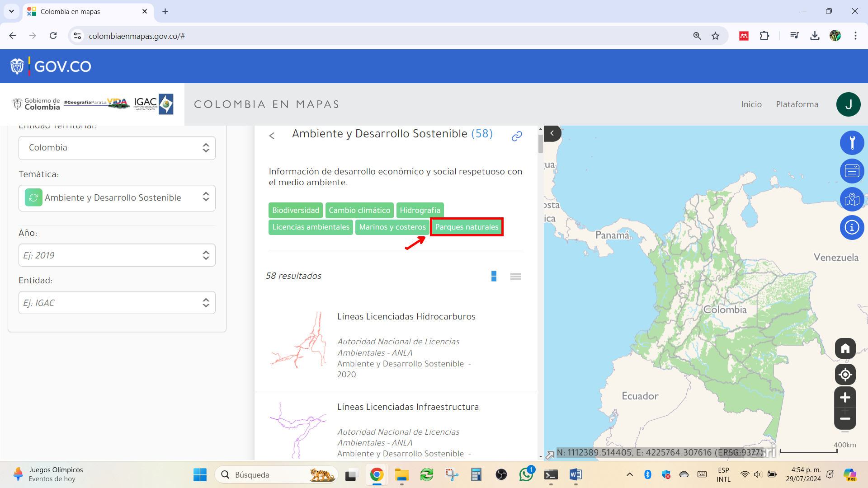
Task: Open the Año dropdown
Action: pyautogui.click(x=117, y=255)
